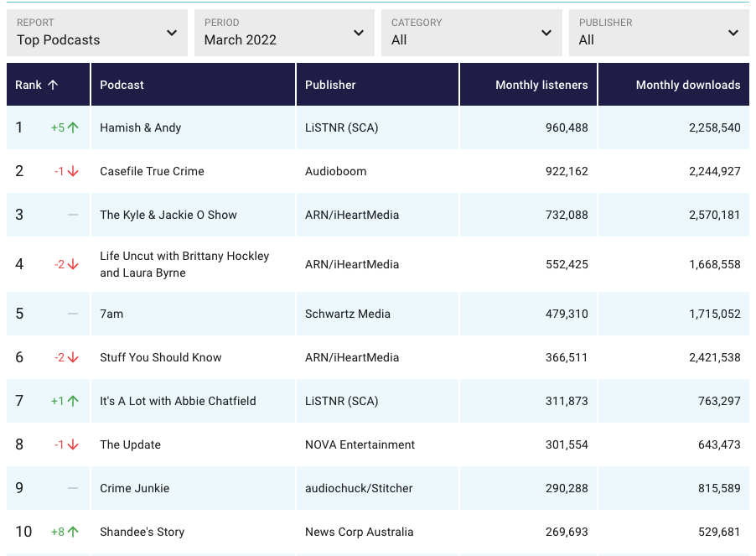Screen dimensions: 756x556
Task: Click green up arrow in Abbie Chatfield row
Action: click(73, 401)
